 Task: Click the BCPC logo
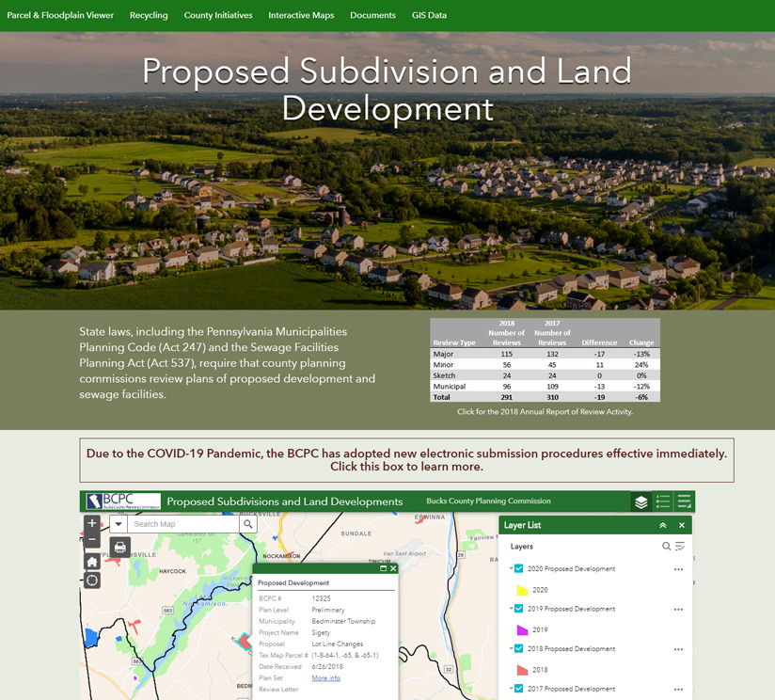[x=123, y=501]
